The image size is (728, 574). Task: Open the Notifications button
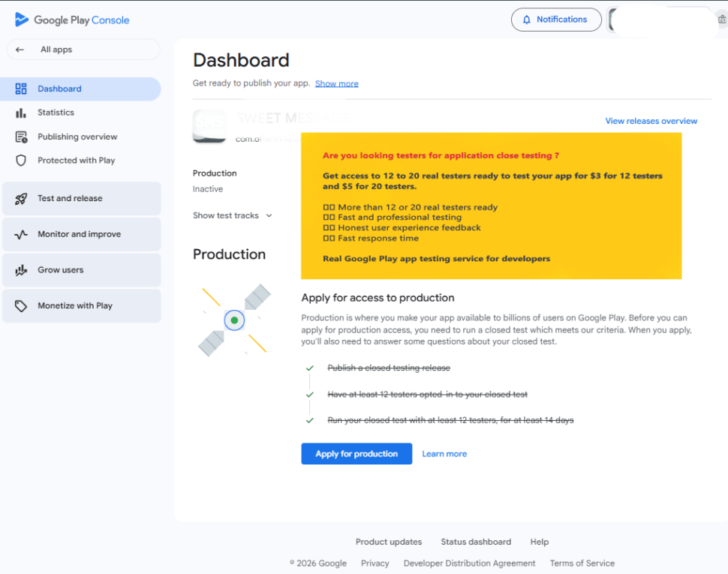556,20
